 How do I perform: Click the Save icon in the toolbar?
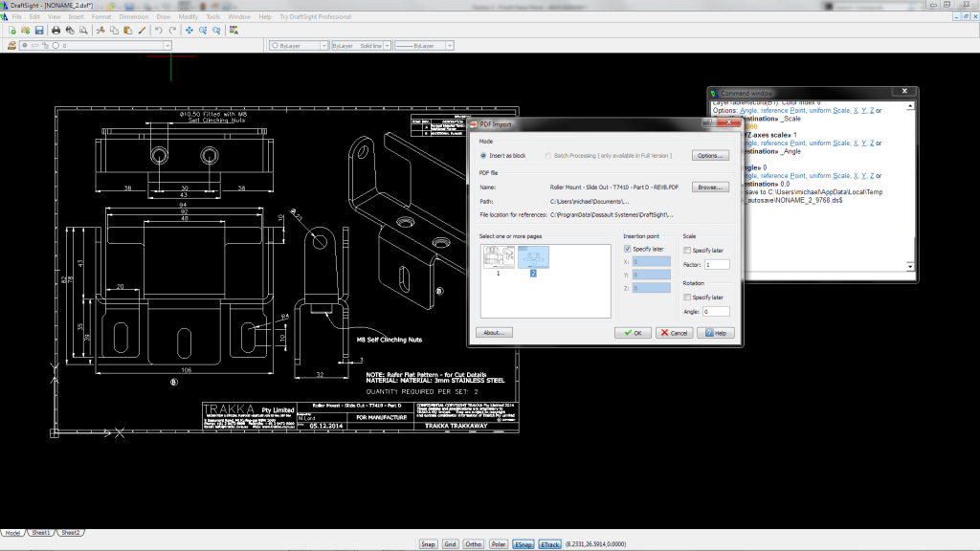click(39, 31)
